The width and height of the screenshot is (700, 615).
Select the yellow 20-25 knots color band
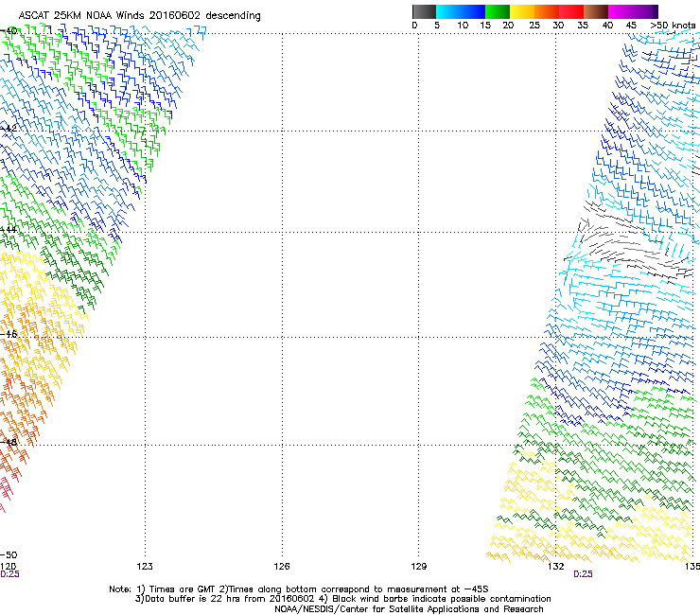(x=522, y=11)
